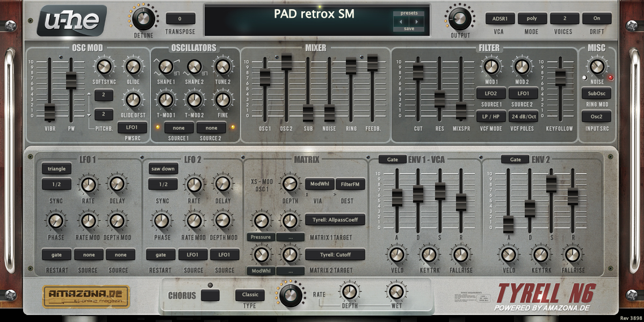Toggle the white noise color LED
The height and width of the screenshot is (322, 644).
(584, 77)
